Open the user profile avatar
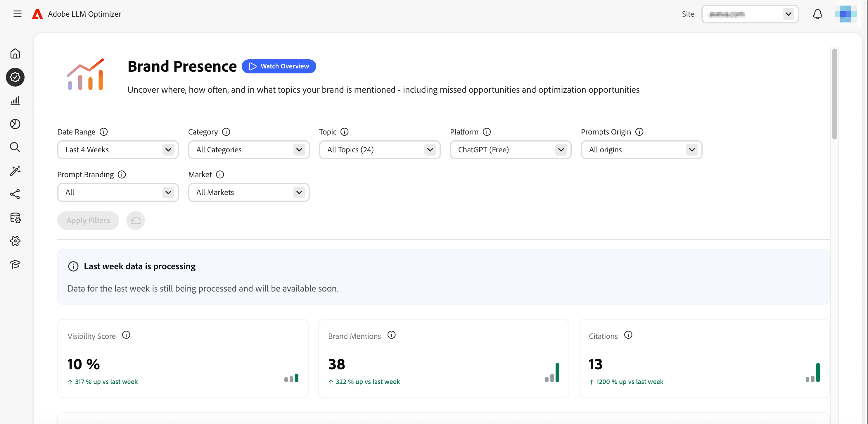Viewport: 868px width, 424px height. click(846, 14)
